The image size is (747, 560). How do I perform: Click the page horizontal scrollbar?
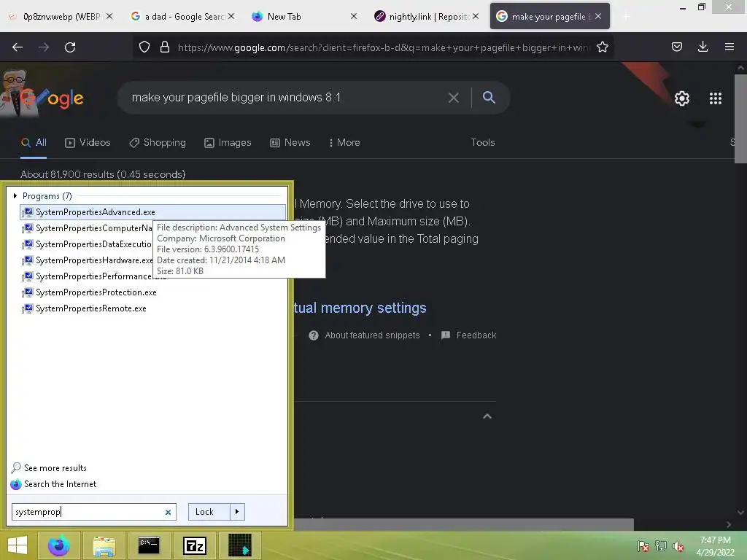[463, 524]
